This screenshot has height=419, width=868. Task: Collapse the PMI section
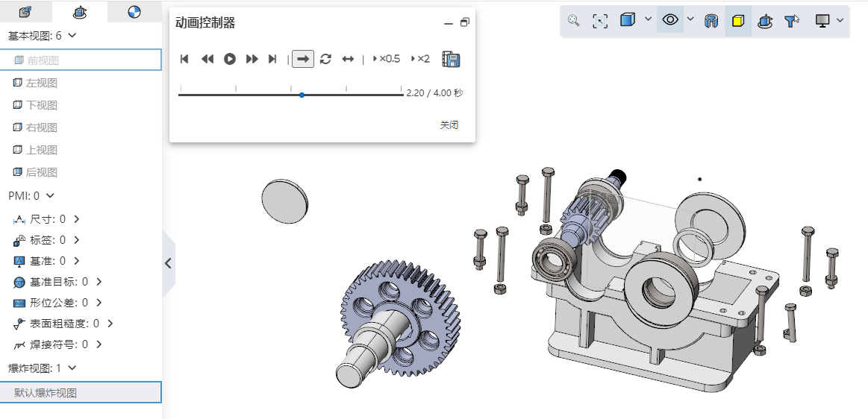50,195
